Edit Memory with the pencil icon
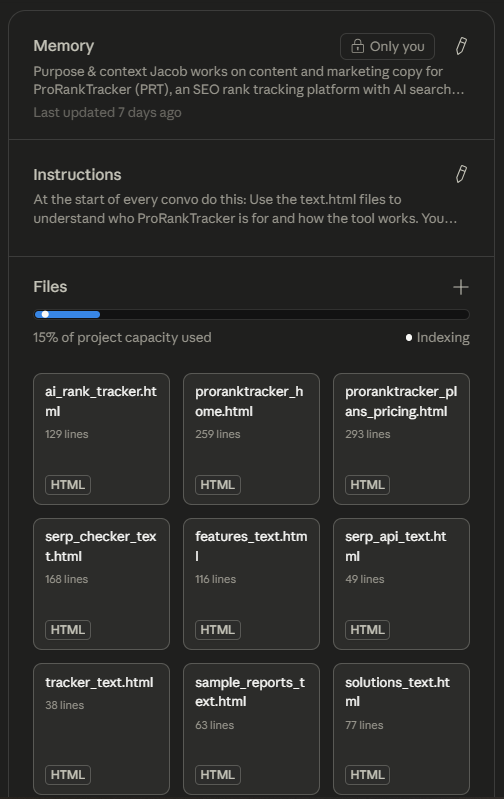Viewport: 504px width, 799px height. pos(461,46)
